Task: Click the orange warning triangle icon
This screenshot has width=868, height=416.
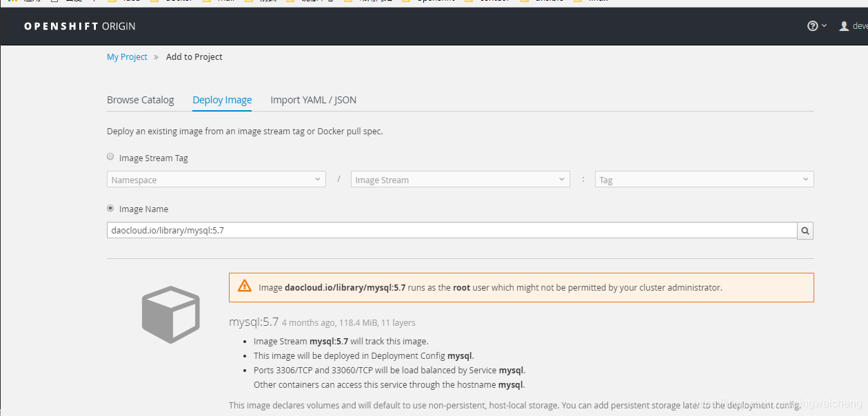Action: pos(245,287)
